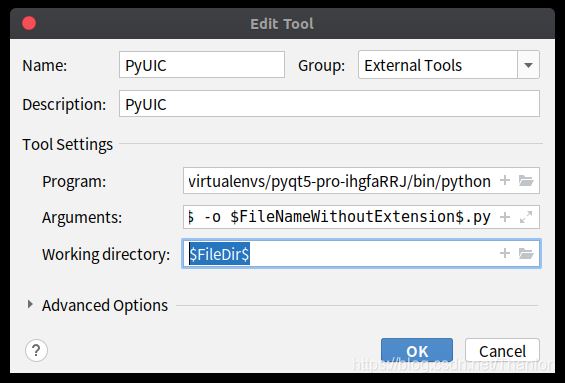This screenshot has height=383, width=565.
Task: Select the External Tools group combo box
Action: click(x=449, y=65)
